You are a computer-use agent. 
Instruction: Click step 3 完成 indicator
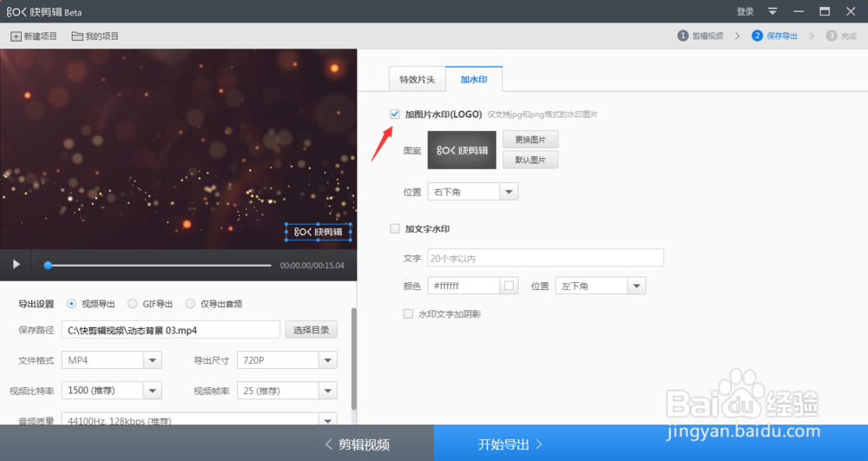pyautogui.click(x=841, y=36)
